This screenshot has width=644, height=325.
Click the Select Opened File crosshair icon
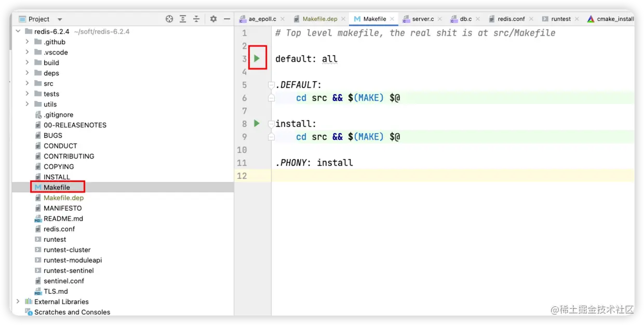(x=169, y=19)
